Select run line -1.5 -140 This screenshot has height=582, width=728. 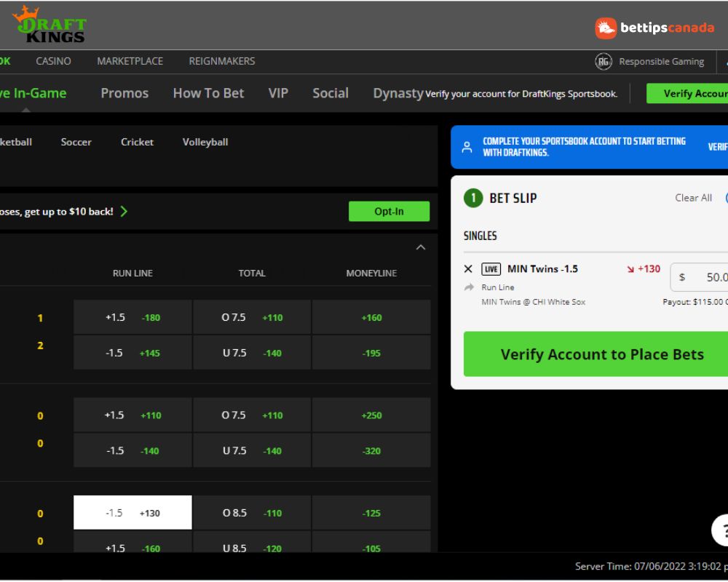(x=132, y=450)
